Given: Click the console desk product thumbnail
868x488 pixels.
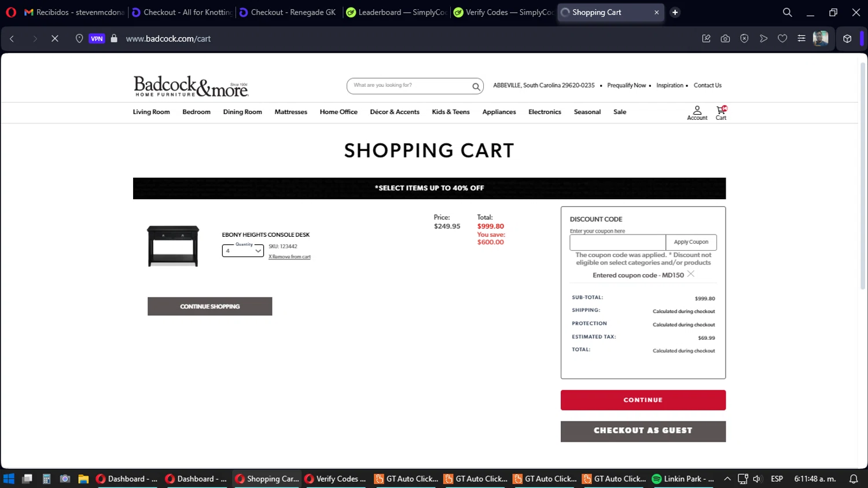Looking at the screenshot, I should point(173,246).
